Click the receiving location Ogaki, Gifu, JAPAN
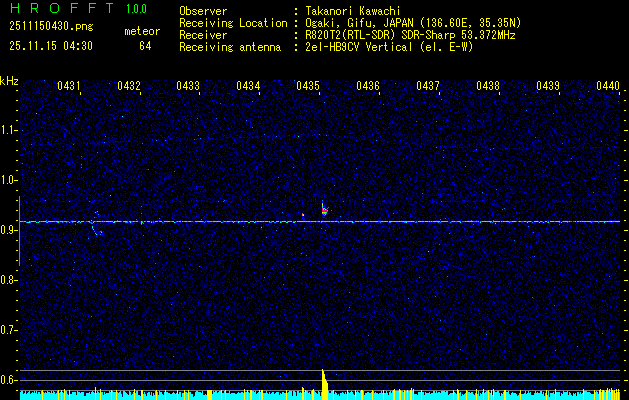 pyautogui.click(x=357, y=23)
